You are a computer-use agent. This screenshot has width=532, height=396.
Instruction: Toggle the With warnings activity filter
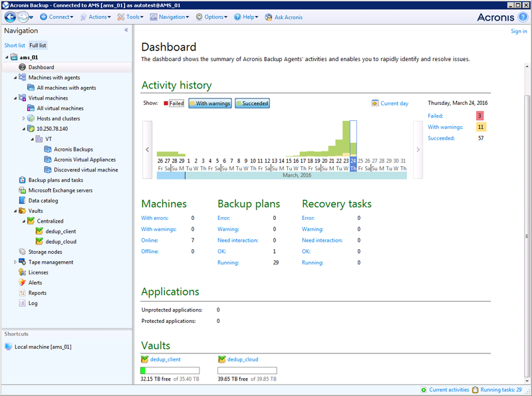(210, 104)
